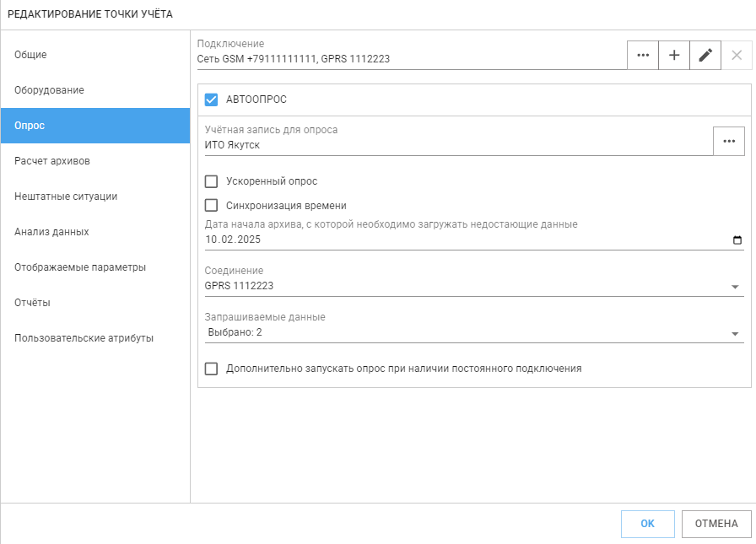Remove the connection with the X icon
The width and height of the screenshot is (756, 544).
pyautogui.click(x=737, y=55)
